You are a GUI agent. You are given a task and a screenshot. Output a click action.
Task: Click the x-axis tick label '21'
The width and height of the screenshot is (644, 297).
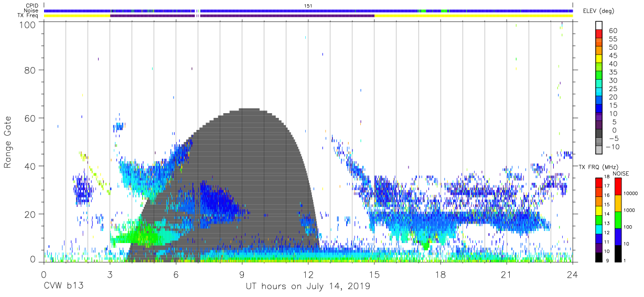tap(506, 274)
